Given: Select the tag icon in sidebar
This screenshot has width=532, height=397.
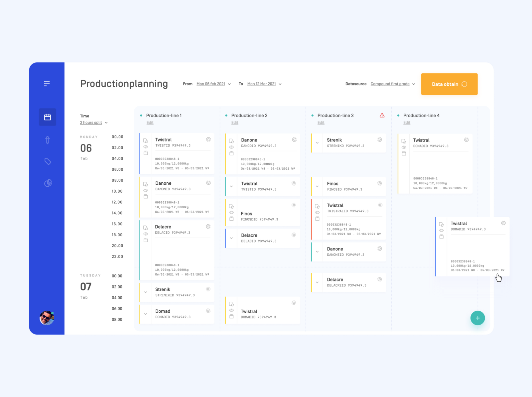Looking at the screenshot, I should pyautogui.click(x=47, y=161).
